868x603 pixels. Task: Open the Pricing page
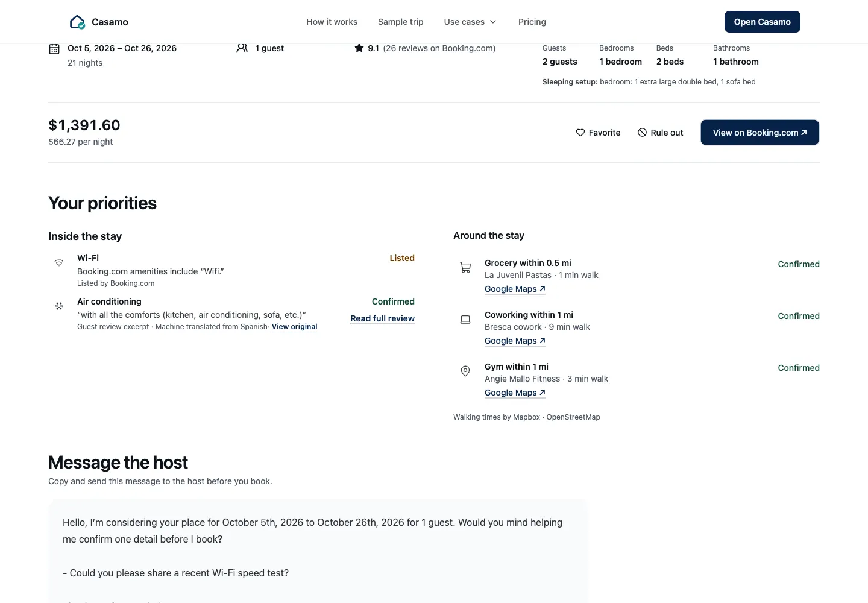(532, 22)
